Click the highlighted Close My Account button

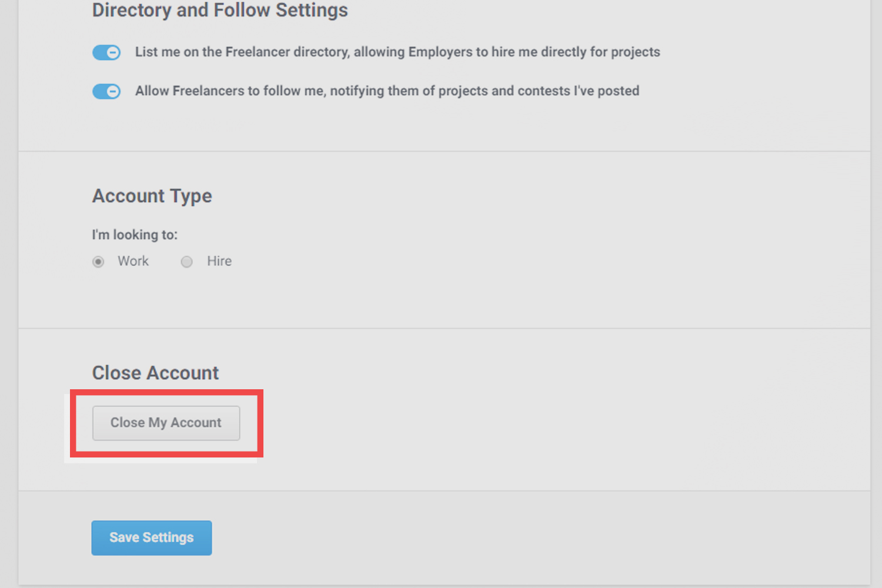tap(165, 423)
